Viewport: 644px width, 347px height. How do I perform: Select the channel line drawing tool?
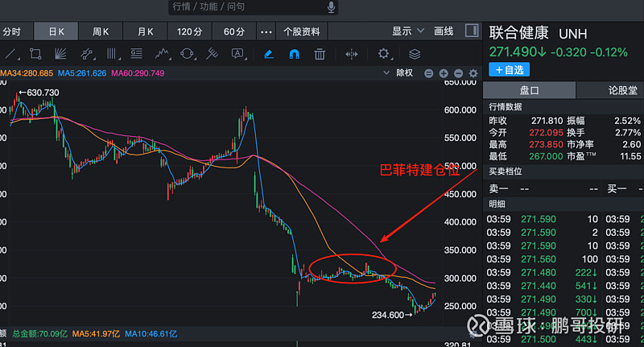tap(87, 54)
